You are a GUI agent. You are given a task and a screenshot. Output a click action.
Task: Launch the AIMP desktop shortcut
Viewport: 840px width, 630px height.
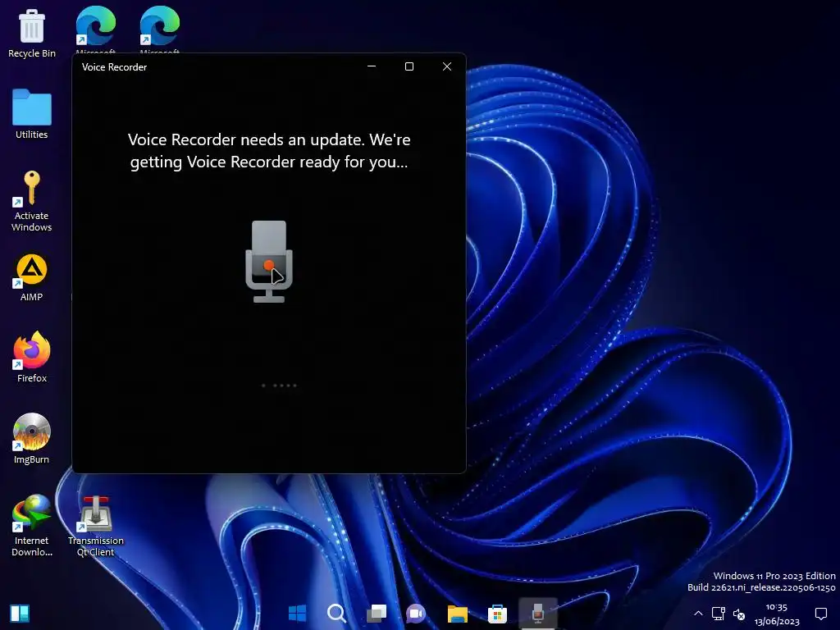click(x=32, y=277)
